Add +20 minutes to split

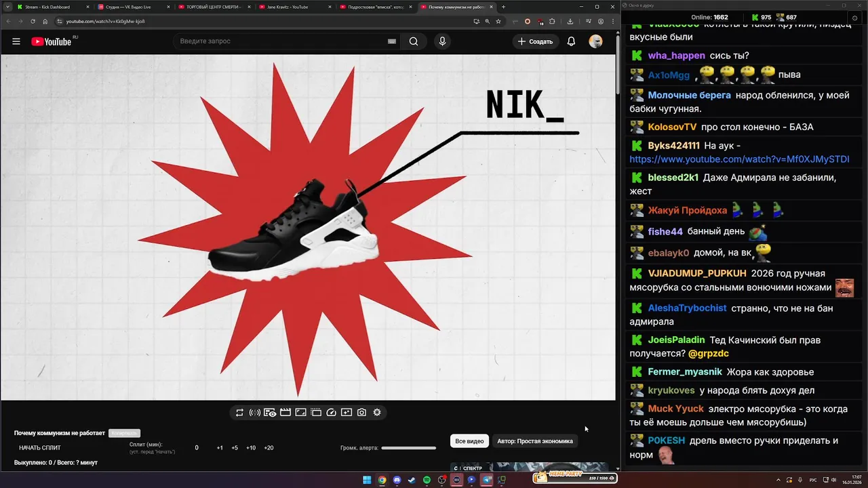pos(269,448)
